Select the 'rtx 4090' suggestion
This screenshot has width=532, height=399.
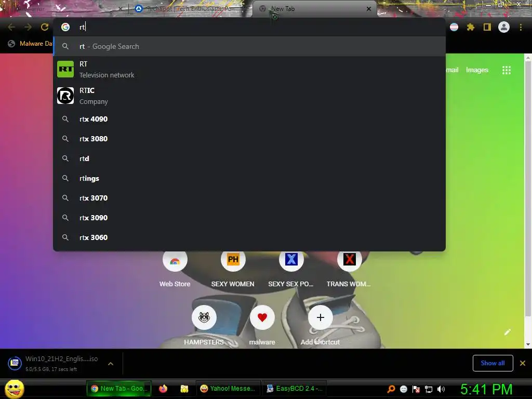point(249,119)
